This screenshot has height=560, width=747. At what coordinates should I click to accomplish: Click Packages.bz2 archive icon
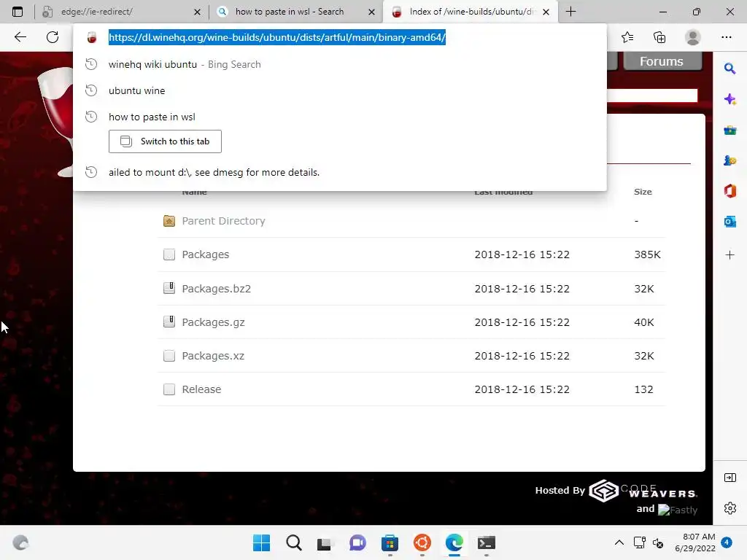pyautogui.click(x=169, y=288)
